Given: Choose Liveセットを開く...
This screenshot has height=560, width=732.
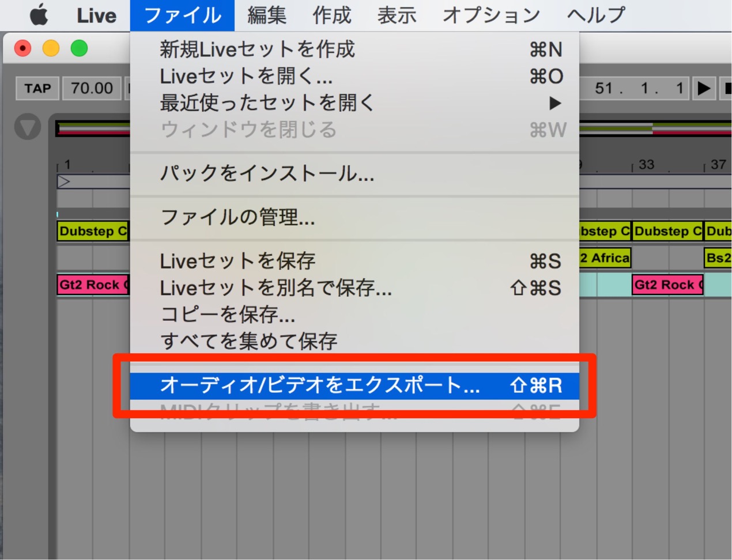Looking at the screenshot, I should (354, 76).
